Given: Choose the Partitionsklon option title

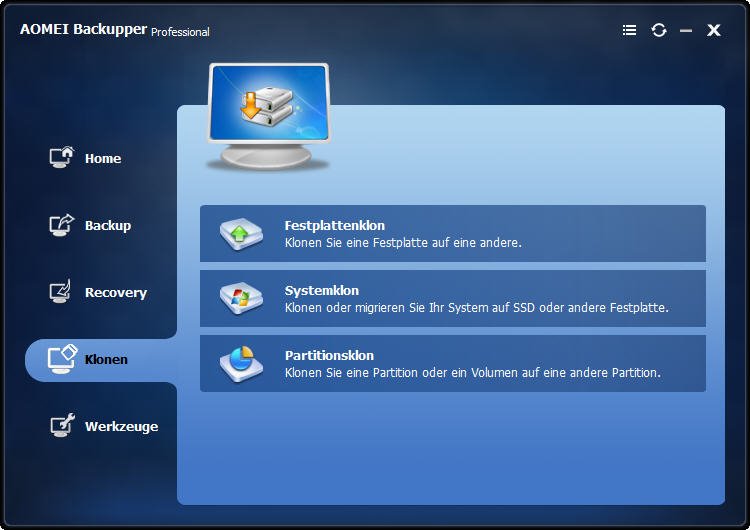Looking at the screenshot, I should click(329, 355).
